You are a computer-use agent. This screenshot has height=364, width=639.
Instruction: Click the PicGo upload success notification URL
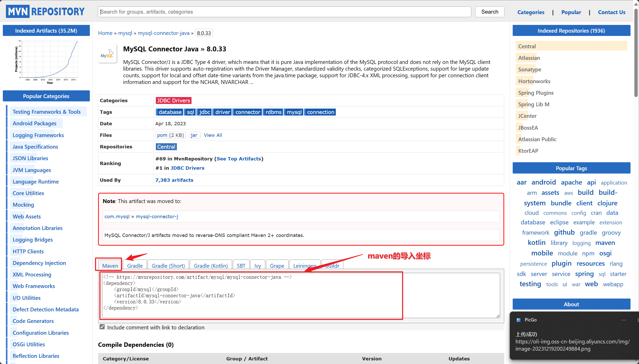pos(572,345)
